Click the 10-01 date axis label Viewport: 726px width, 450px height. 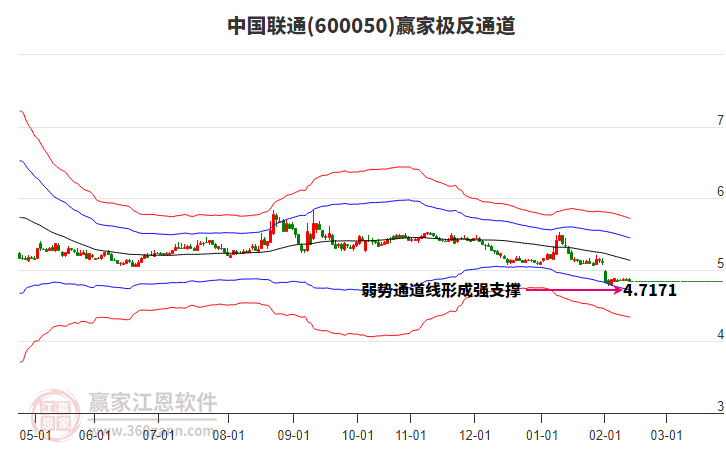(x=357, y=435)
